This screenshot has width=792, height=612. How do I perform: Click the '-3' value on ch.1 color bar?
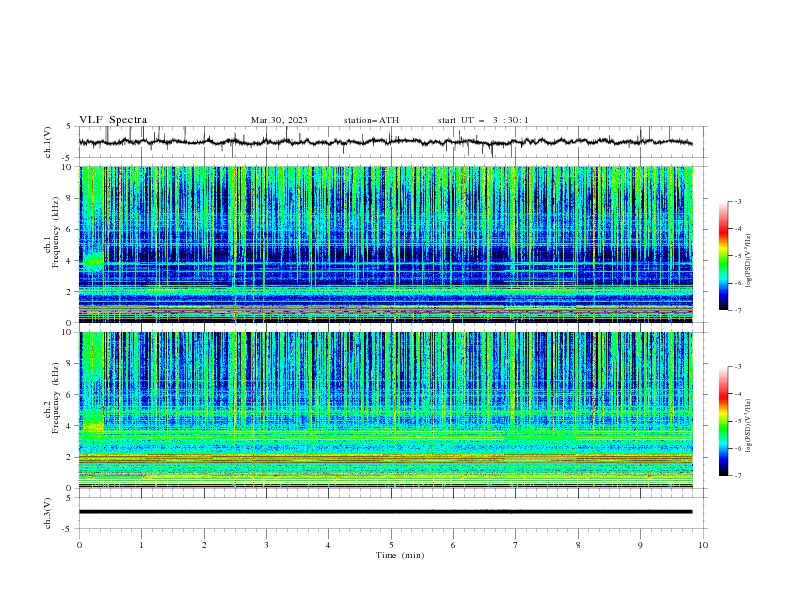[x=737, y=201]
